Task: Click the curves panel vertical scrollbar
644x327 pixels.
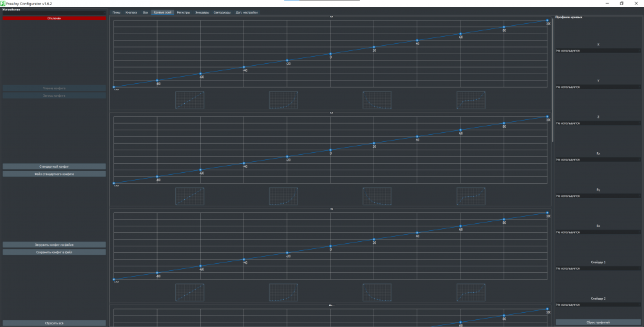Action: [553, 80]
